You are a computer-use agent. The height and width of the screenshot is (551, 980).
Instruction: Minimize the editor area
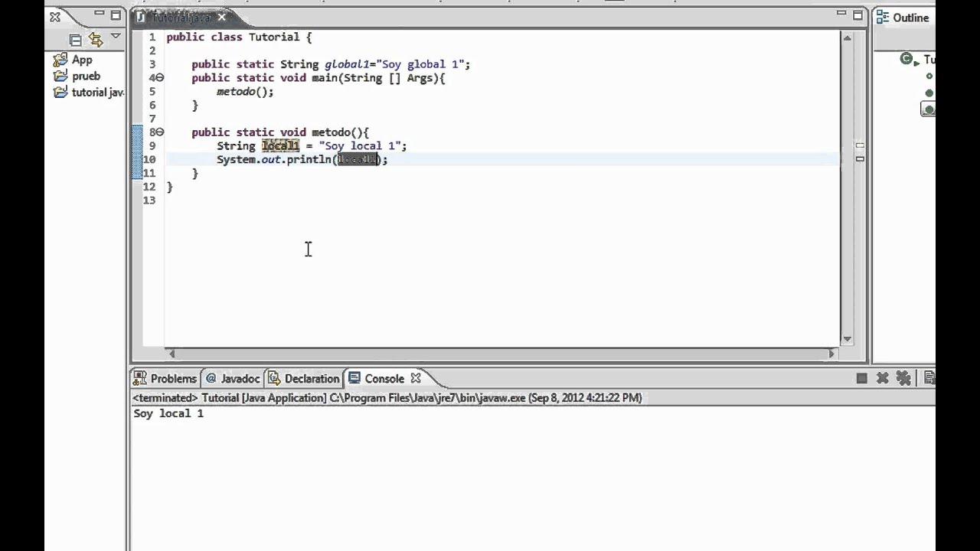(x=841, y=15)
